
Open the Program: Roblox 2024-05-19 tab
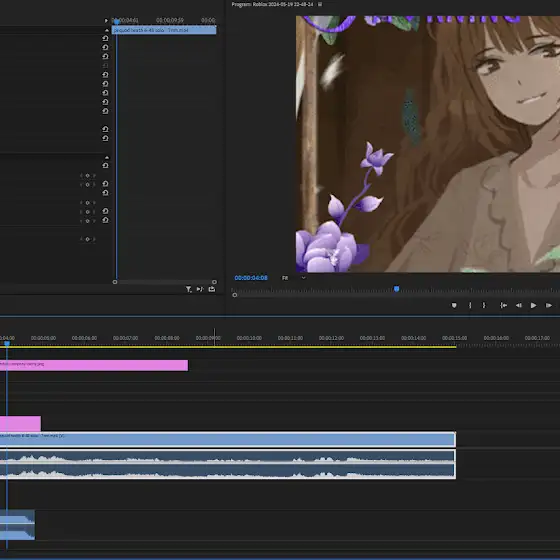(x=272, y=4)
